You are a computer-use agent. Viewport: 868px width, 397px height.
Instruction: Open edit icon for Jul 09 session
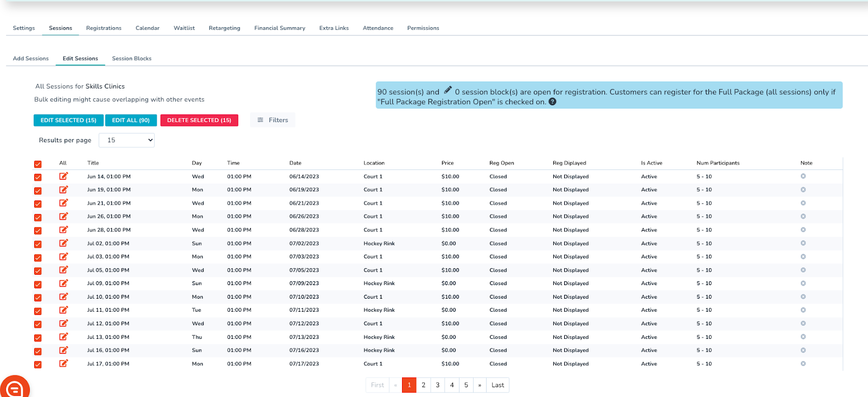[63, 283]
